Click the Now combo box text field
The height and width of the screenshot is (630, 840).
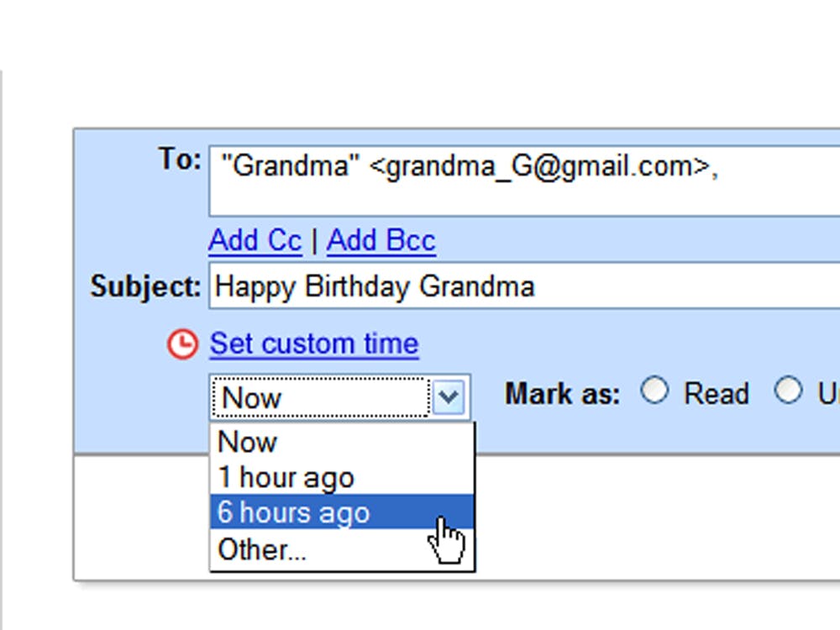(x=320, y=397)
